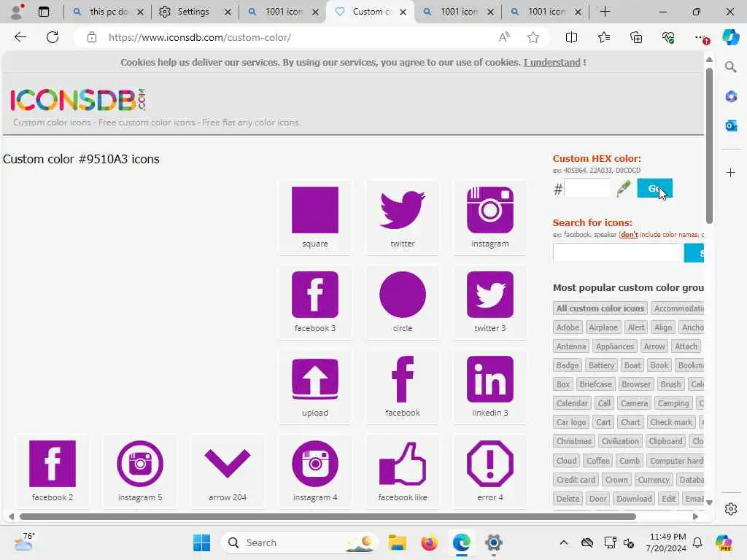Add this page to favorites star
The image size is (747, 560).
coord(533,37)
